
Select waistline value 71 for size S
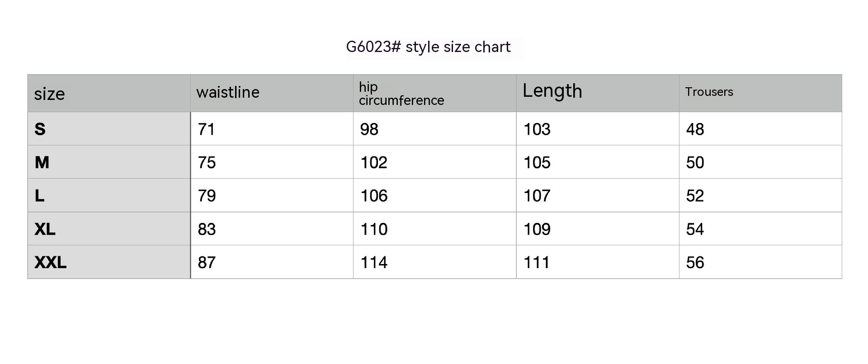(x=206, y=129)
